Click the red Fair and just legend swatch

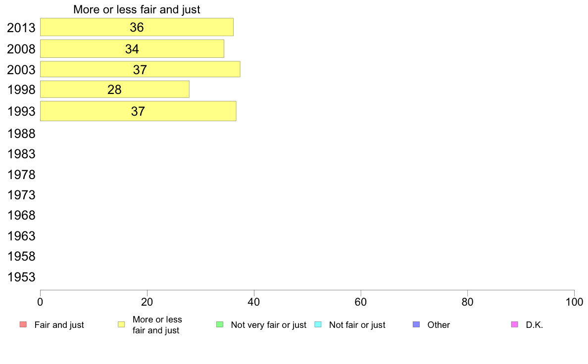23,324
